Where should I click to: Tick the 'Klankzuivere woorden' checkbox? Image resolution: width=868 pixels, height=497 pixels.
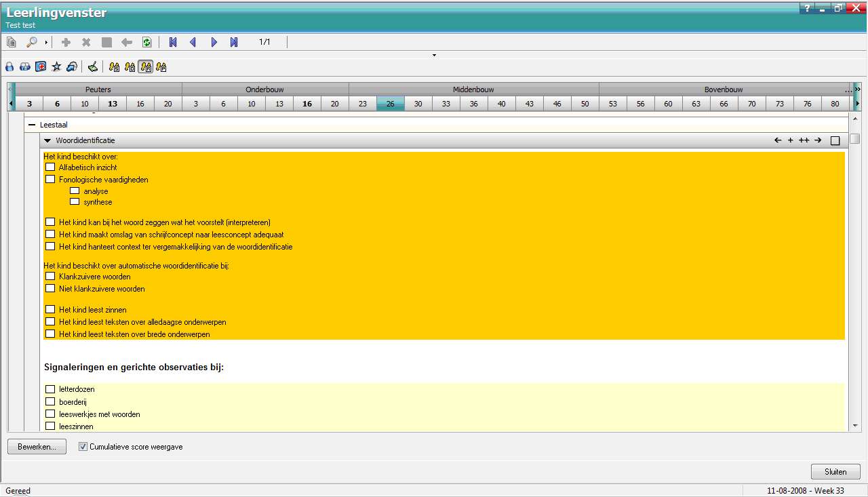point(50,277)
